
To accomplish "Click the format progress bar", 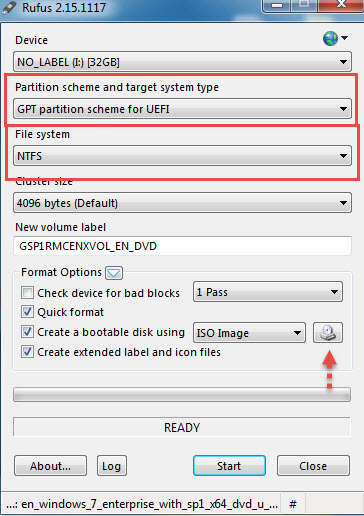I will pos(182,395).
